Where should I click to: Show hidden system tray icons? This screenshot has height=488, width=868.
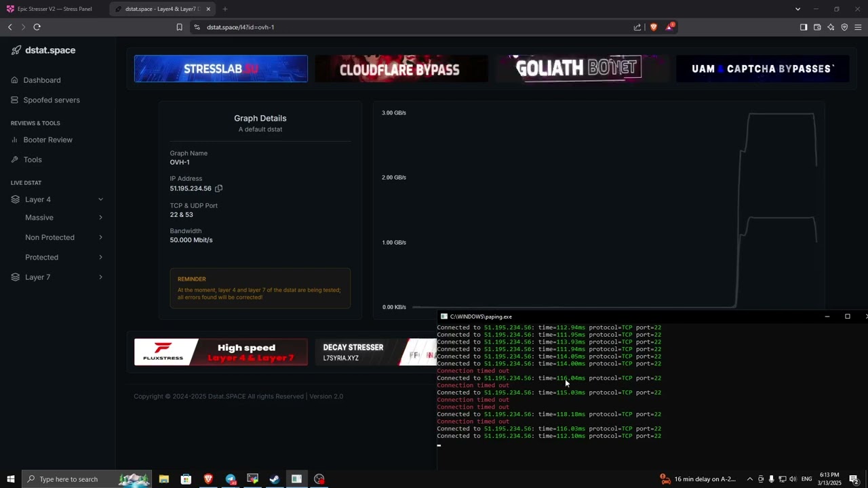pyautogui.click(x=749, y=479)
